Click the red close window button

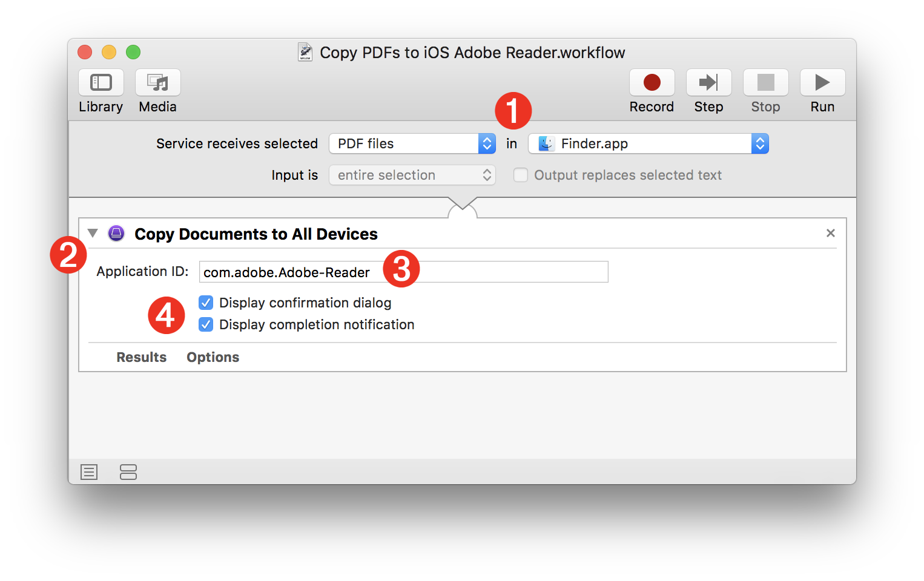(85, 52)
